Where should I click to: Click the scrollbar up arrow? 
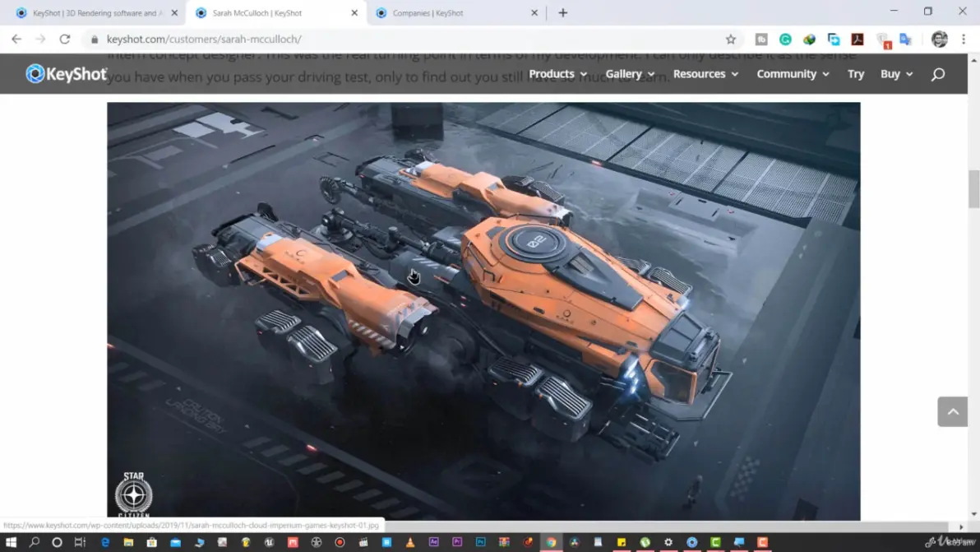pyautogui.click(x=973, y=60)
